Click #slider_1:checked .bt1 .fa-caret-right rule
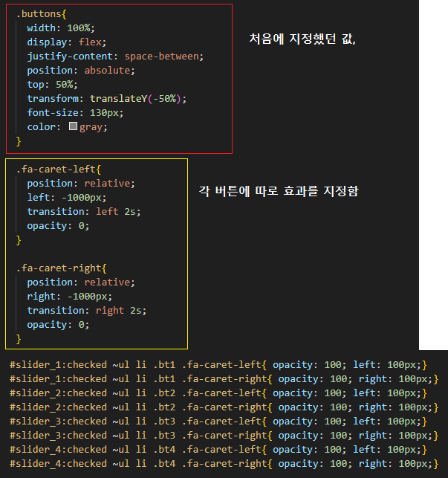This screenshot has width=448, height=478. tap(224, 379)
